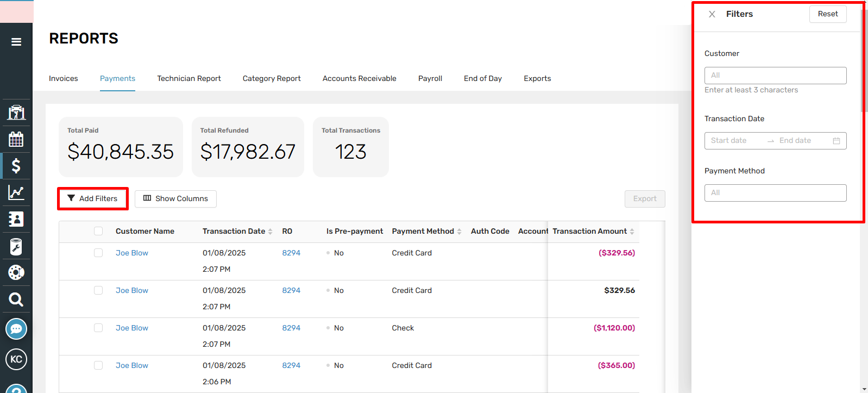Image resolution: width=868 pixels, height=393 pixels.
Task: Reset the filters with Reset button
Action: point(828,14)
